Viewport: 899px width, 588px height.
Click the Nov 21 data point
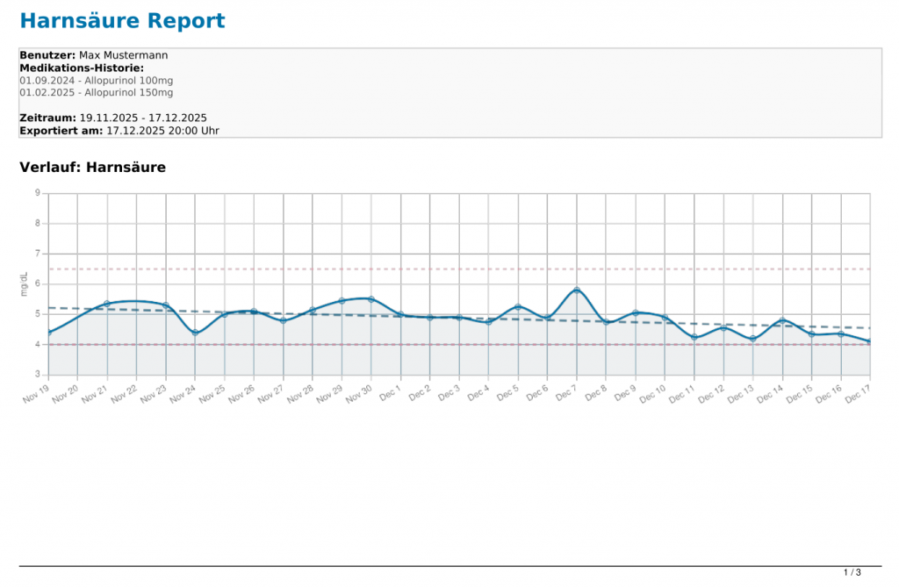tap(107, 304)
